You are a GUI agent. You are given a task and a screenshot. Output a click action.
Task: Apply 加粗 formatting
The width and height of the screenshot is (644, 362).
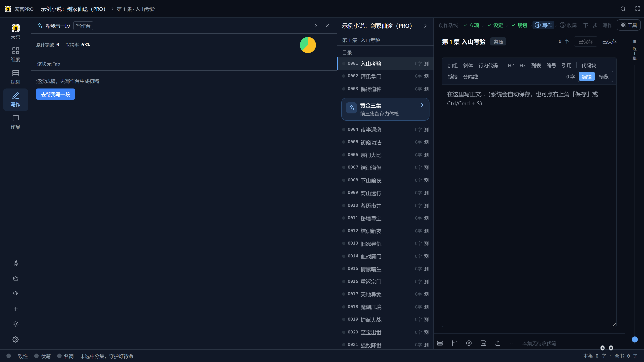pyautogui.click(x=452, y=65)
